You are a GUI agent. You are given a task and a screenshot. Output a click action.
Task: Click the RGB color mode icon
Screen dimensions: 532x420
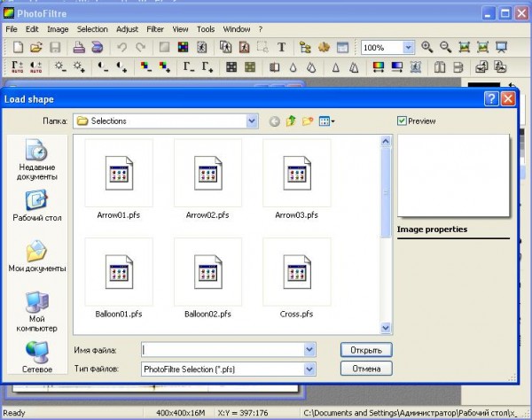pos(183,47)
